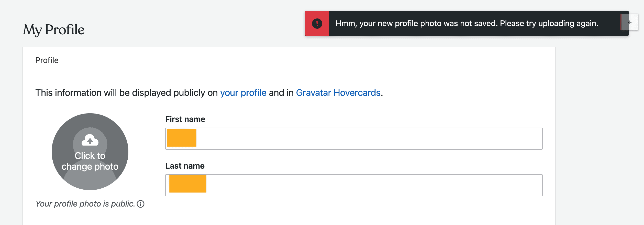Click 'Please try uploading again' sentence
644x225 pixels.
coord(549,23)
